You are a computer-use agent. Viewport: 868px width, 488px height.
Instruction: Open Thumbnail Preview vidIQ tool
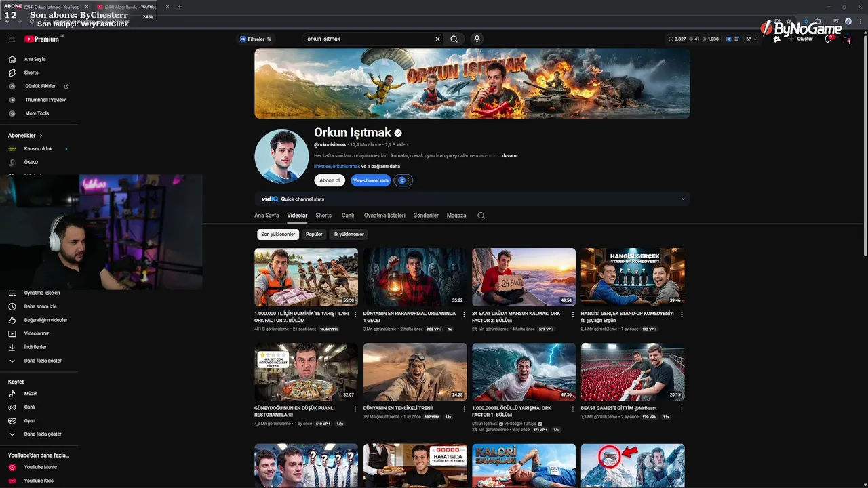click(x=37, y=100)
